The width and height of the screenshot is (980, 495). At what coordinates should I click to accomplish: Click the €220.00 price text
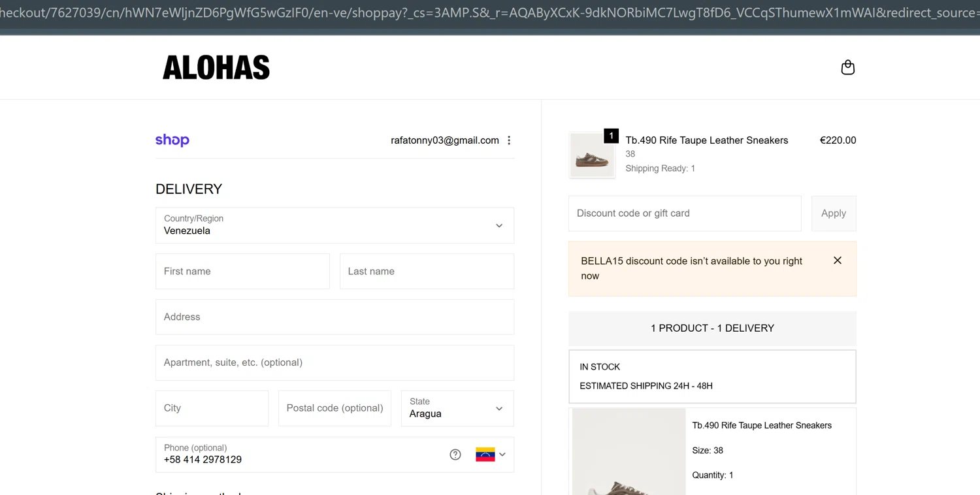(x=838, y=140)
